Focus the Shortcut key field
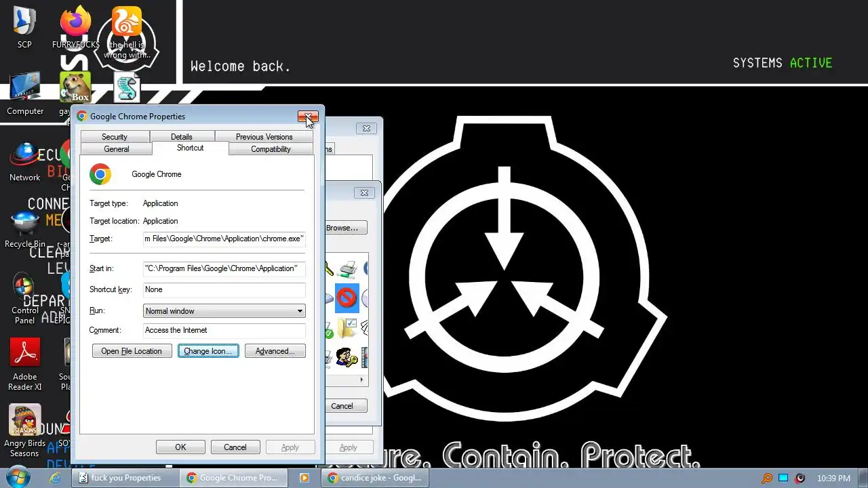Screen dimensions: 868x488 click(224, 289)
